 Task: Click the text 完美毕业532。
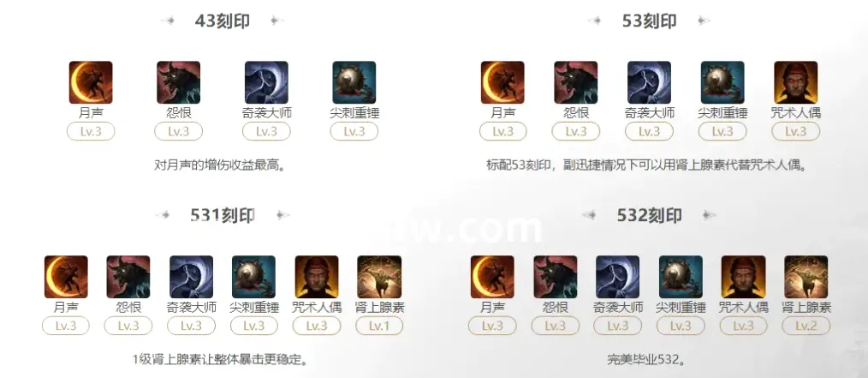point(646,359)
